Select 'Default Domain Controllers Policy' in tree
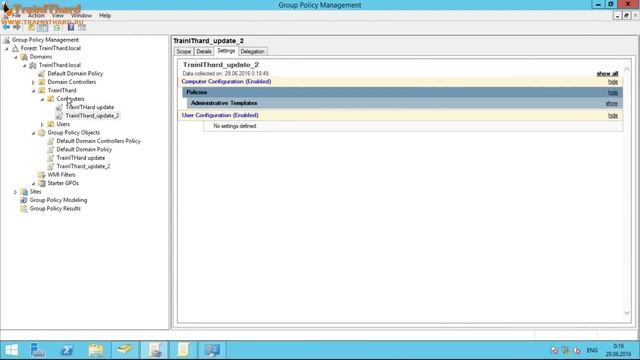The height and width of the screenshot is (360, 640). pos(98,141)
